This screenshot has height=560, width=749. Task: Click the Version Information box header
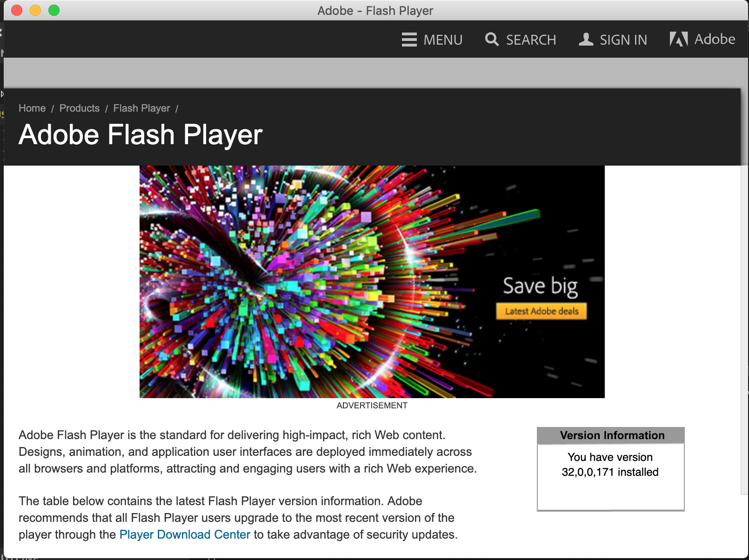click(611, 435)
